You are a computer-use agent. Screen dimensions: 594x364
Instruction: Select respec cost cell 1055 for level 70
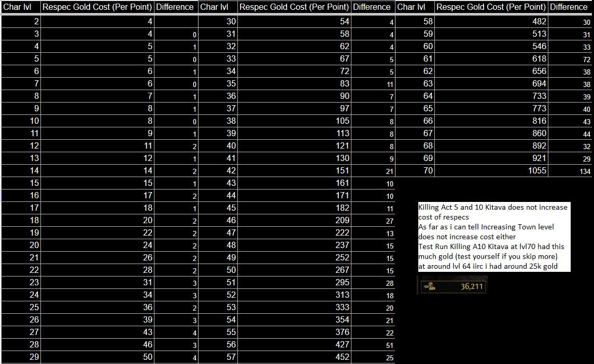(x=491, y=171)
